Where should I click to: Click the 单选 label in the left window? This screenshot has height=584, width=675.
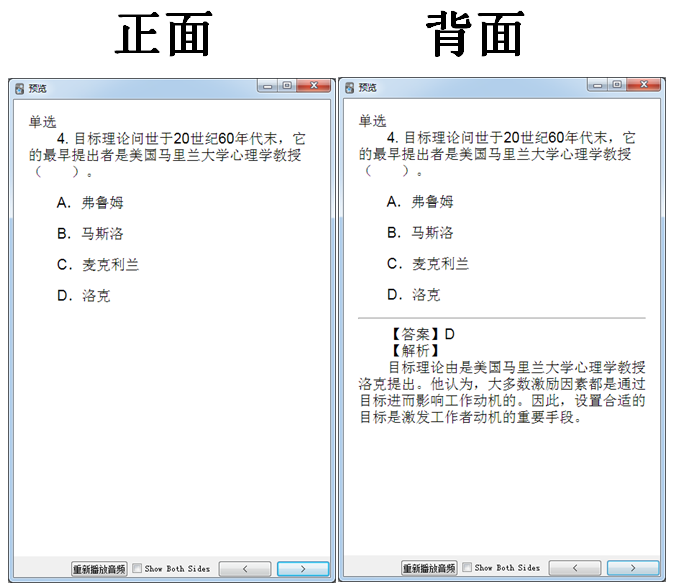43,122
